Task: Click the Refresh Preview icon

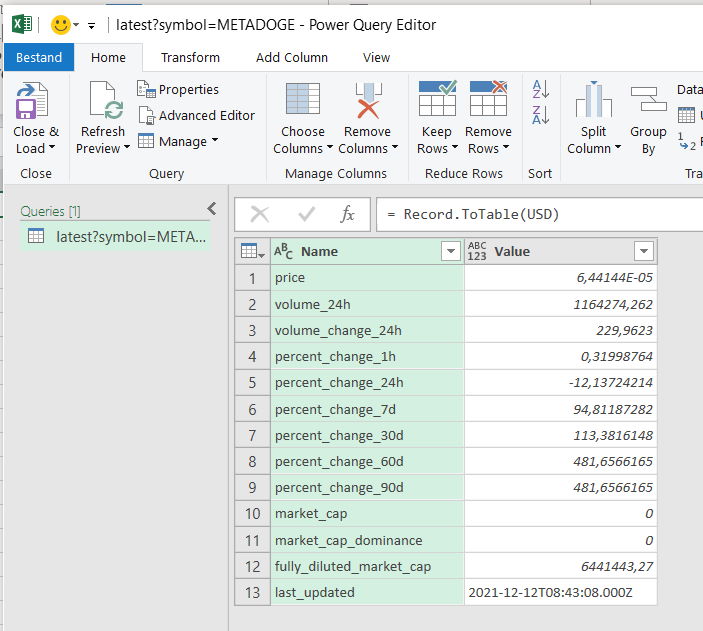Action: [106, 100]
